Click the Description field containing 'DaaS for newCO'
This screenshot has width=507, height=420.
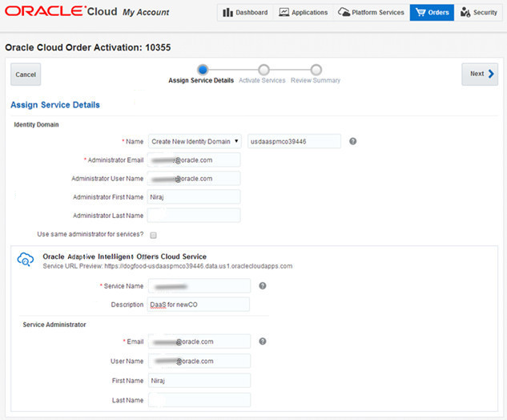pyautogui.click(x=199, y=305)
